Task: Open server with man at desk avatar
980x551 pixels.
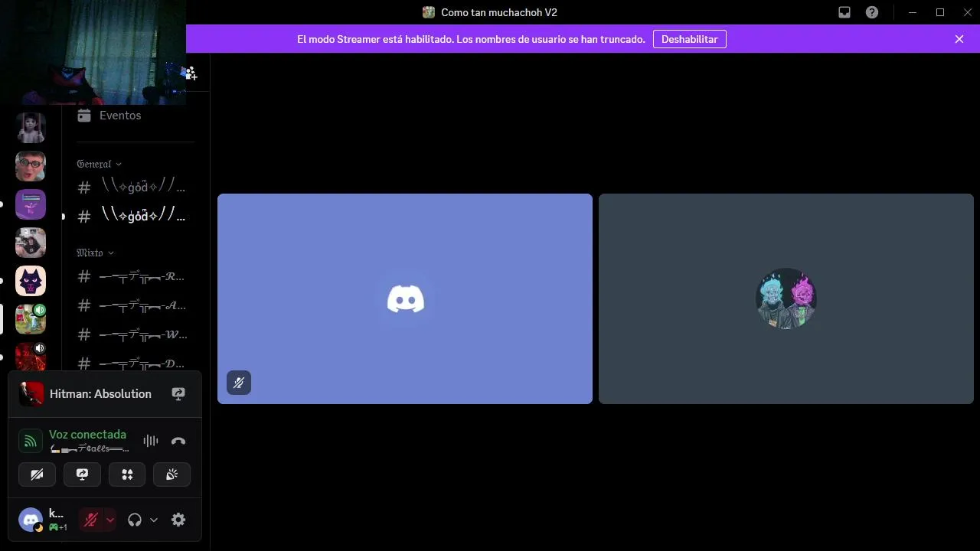Action: pos(31,243)
